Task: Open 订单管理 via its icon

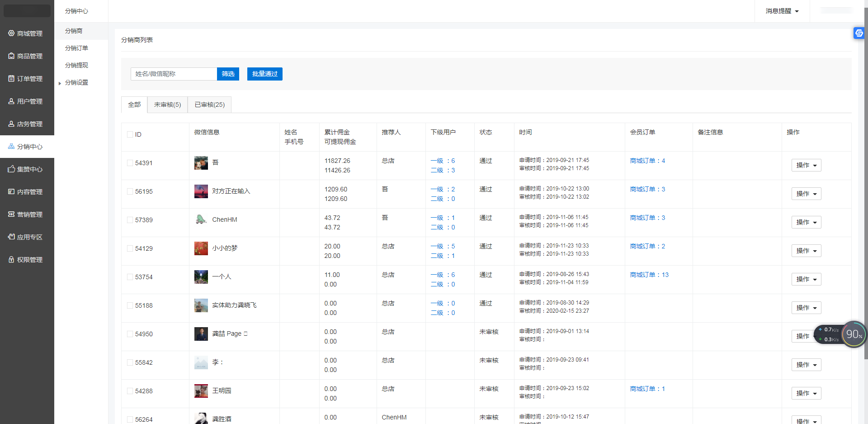Action: (x=11, y=78)
